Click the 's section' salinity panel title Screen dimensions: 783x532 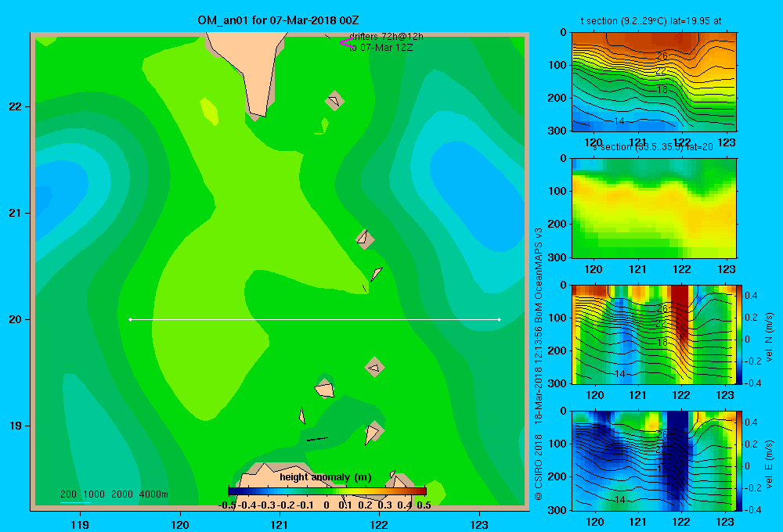653,147
